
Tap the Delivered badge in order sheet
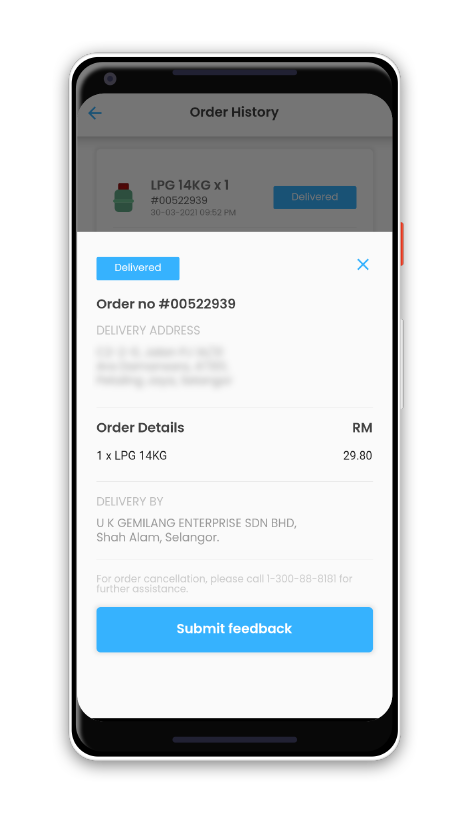pos(138,268)
